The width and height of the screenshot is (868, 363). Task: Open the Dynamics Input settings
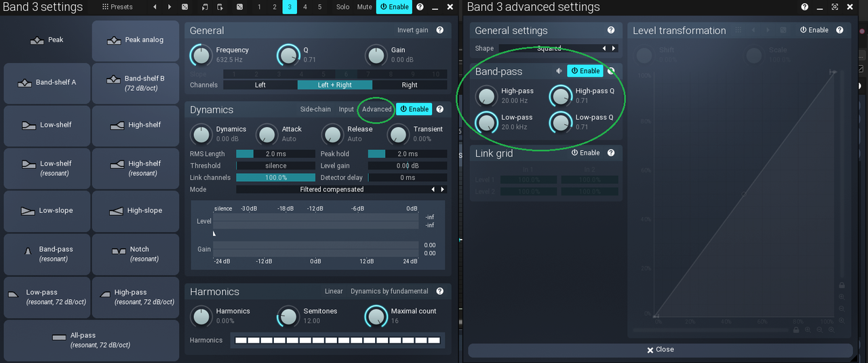coord(347,109)
